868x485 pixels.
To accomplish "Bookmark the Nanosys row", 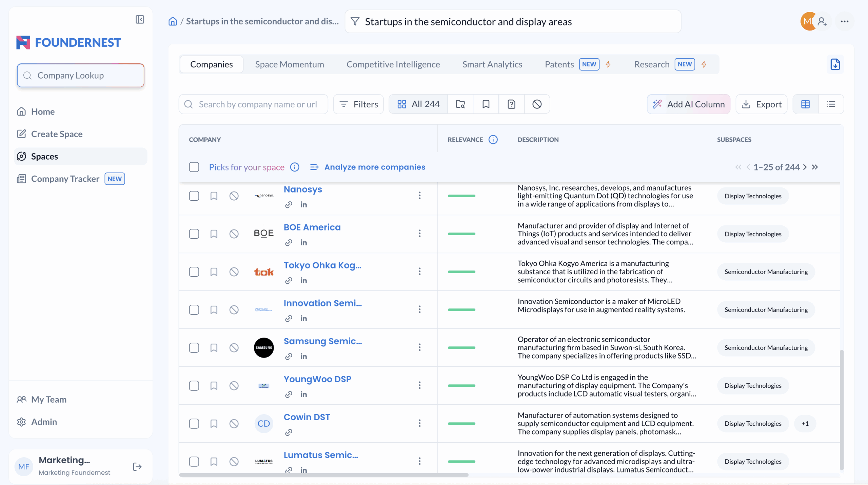I will click(x=214, y=196).
